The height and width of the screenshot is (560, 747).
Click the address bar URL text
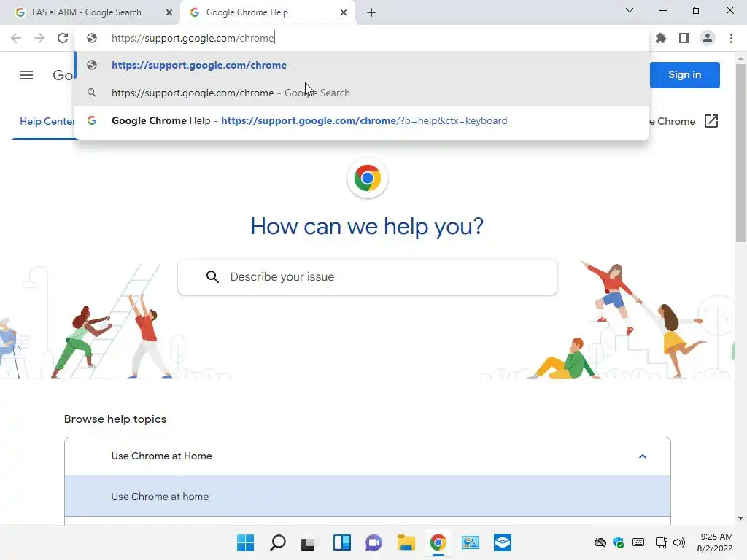pos(193,38)
